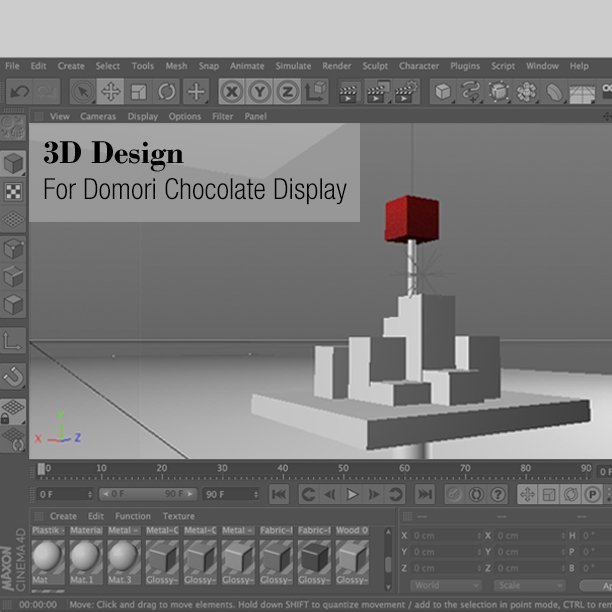Open the Plugins menu

point(465,66)
